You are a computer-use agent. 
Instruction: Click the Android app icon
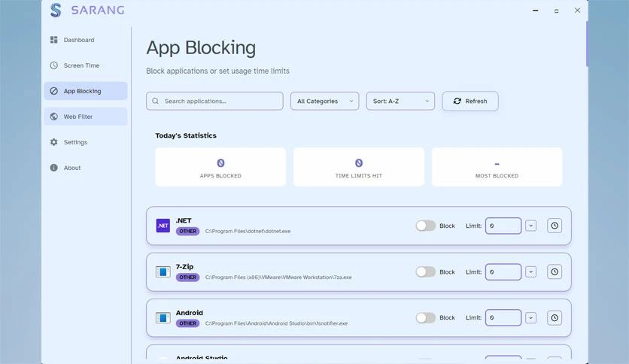click(163, 318)
